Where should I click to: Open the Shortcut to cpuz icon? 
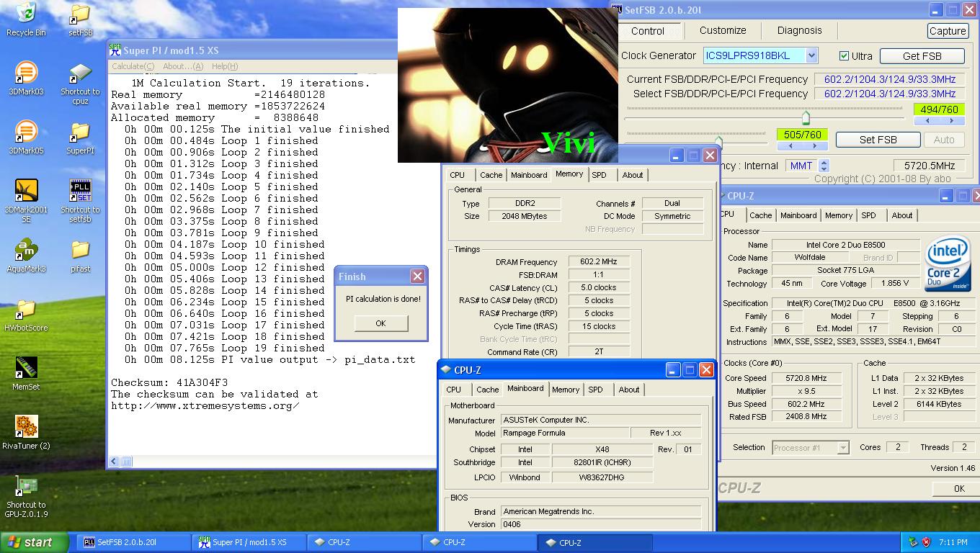80,73
